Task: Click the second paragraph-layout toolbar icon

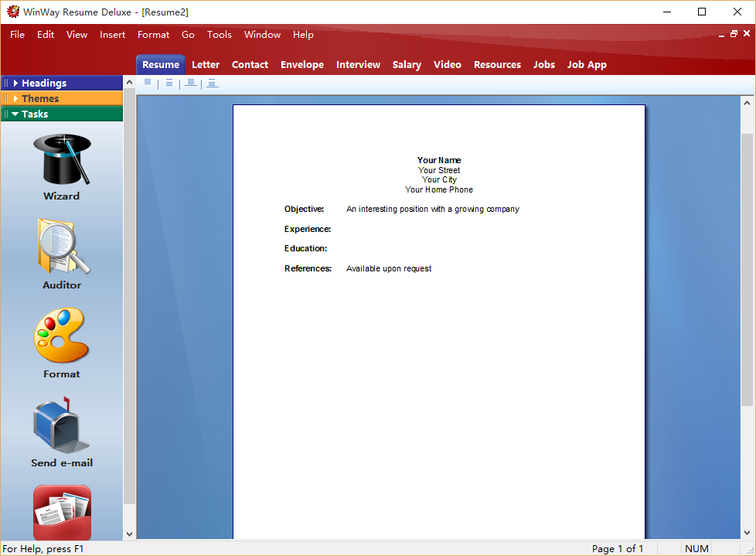Action: (x=169, y=83)
